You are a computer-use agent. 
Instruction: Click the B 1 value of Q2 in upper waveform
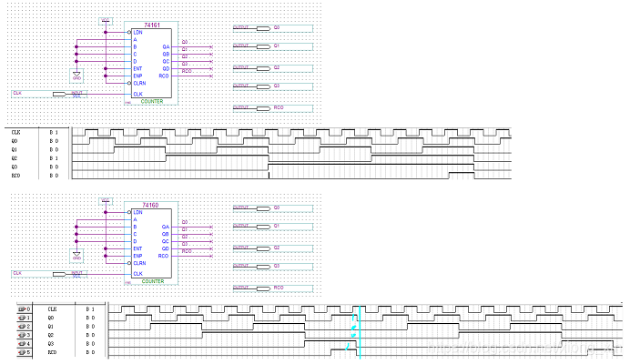(x=54, y=158)
